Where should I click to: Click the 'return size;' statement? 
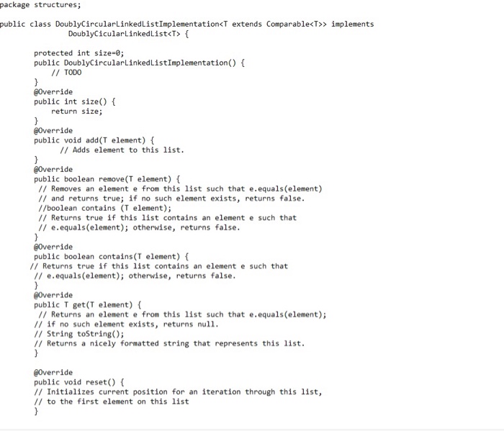coord(77,112)
